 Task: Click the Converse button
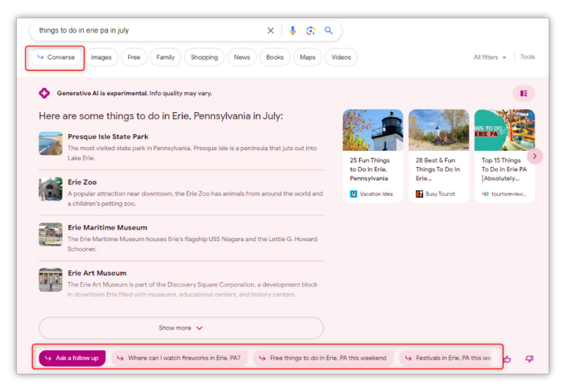click(56, 57)
